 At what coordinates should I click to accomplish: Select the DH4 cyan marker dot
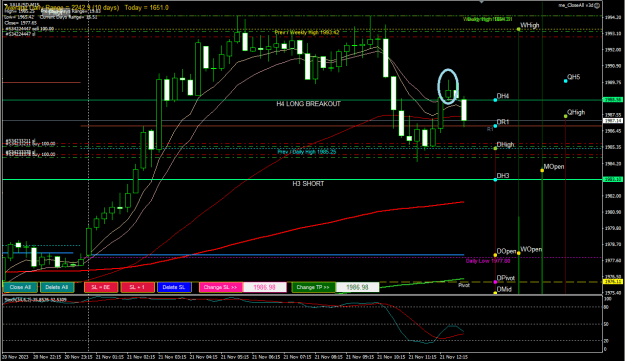[495, 100]
